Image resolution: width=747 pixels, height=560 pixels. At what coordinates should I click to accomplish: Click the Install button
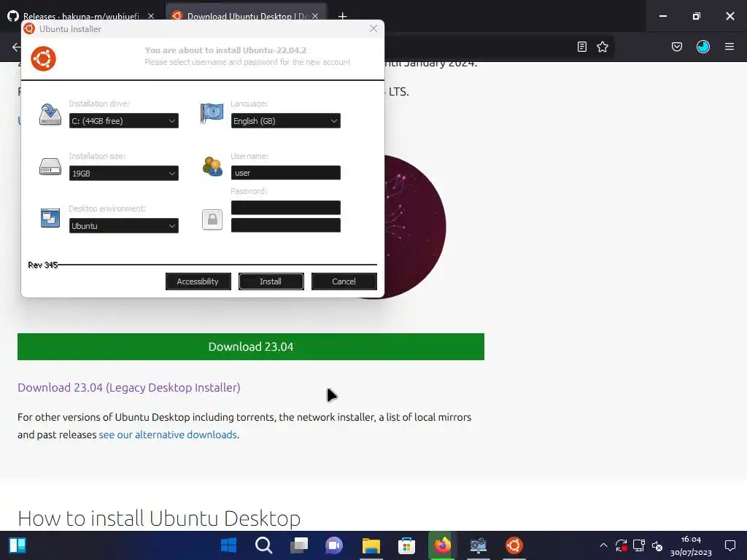point(271,281)
